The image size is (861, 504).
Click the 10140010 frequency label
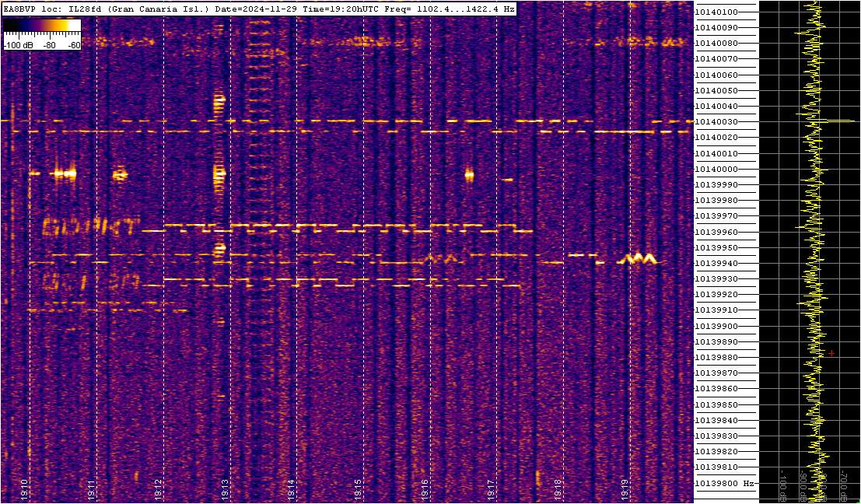(716, 153)
